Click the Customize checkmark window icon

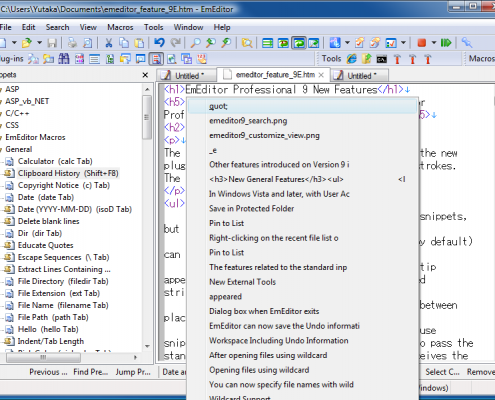391,43
